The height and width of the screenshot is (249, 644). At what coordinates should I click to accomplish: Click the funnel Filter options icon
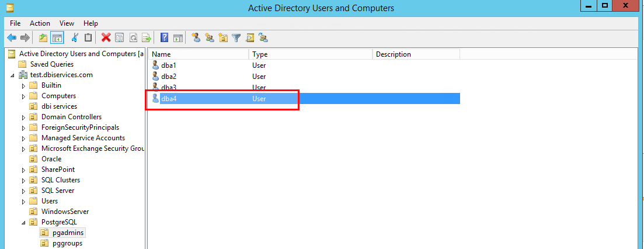236,38
